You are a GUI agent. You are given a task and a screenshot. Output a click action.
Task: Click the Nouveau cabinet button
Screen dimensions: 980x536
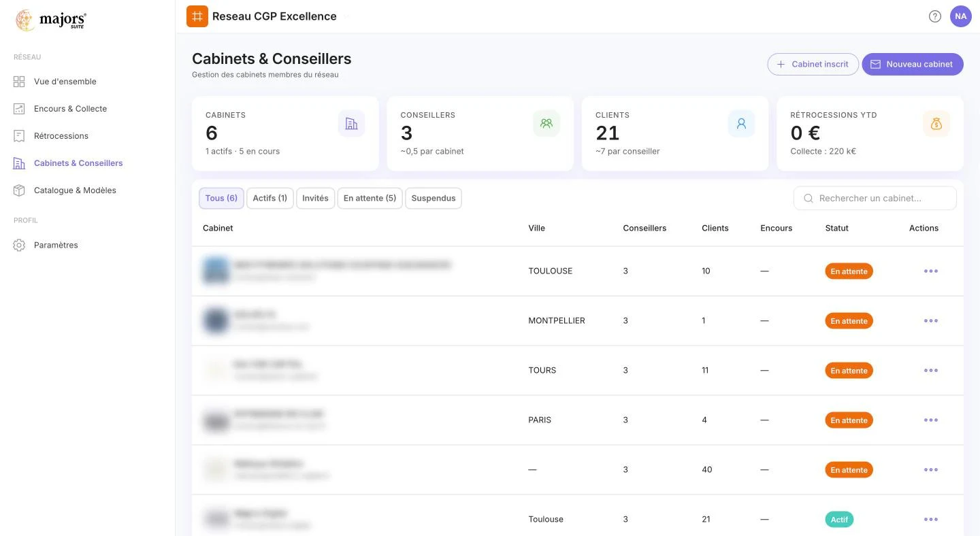pos(913,64)
